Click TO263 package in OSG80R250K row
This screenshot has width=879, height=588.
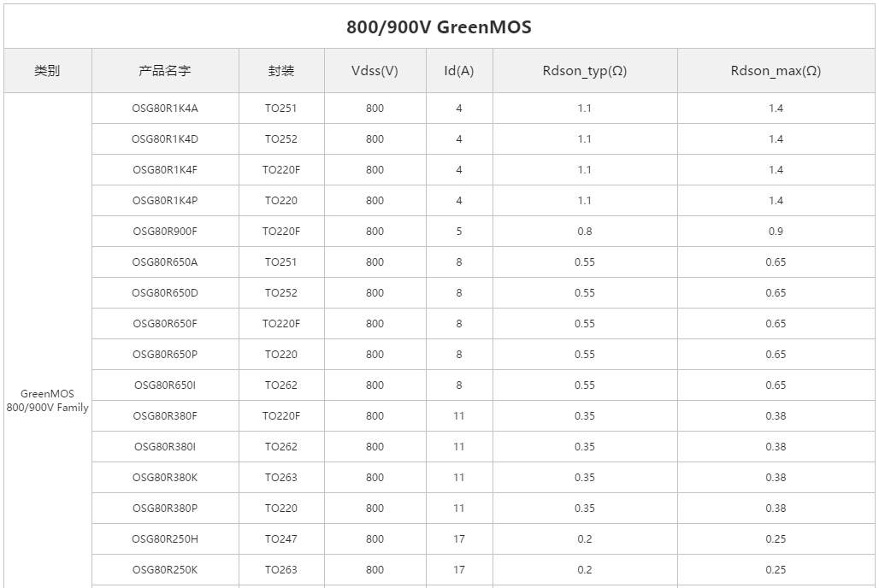point(280,571)
